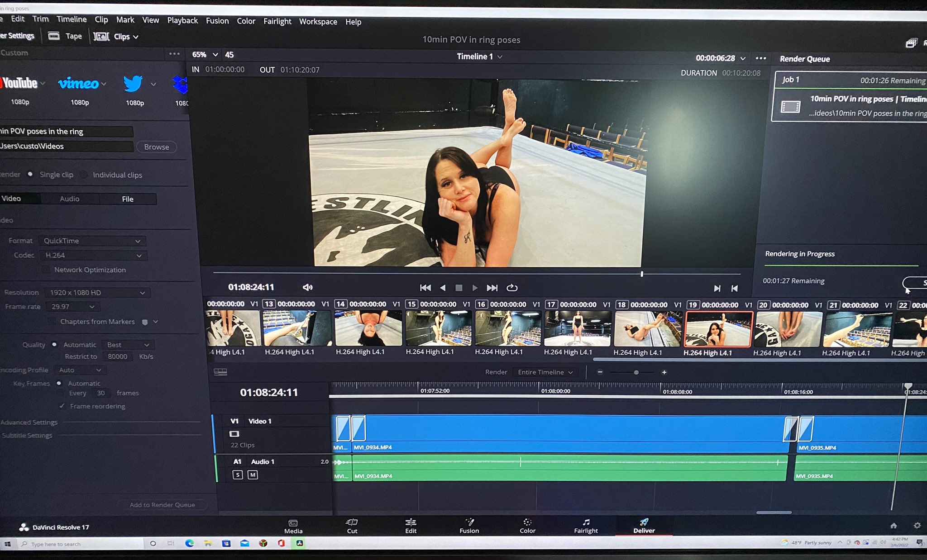Mute viewer audio with the speaker icon
Screen dimensions: 927x560
tap(307, 287)
